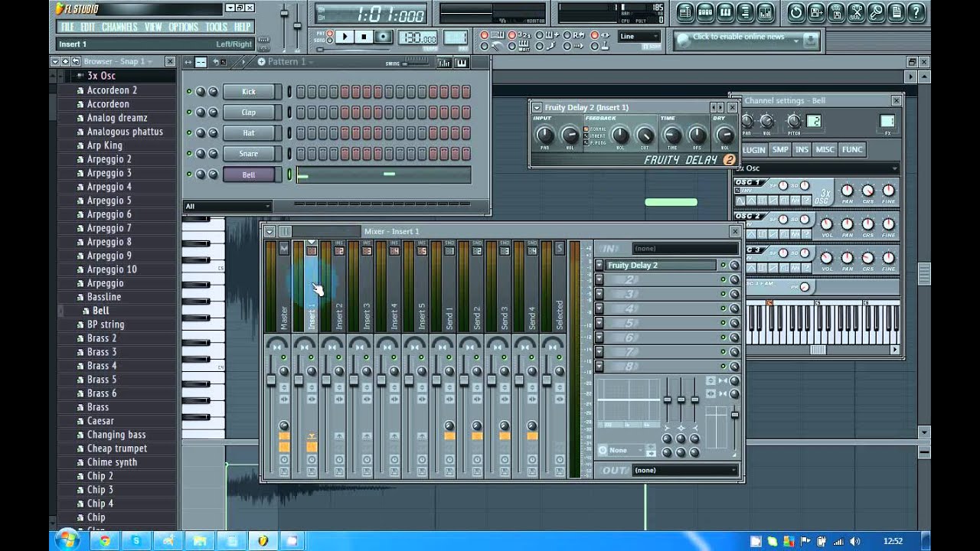Open the mixer IN (none) dropdown
Viewport: 980px width, 551px height.
coord(685,249)
